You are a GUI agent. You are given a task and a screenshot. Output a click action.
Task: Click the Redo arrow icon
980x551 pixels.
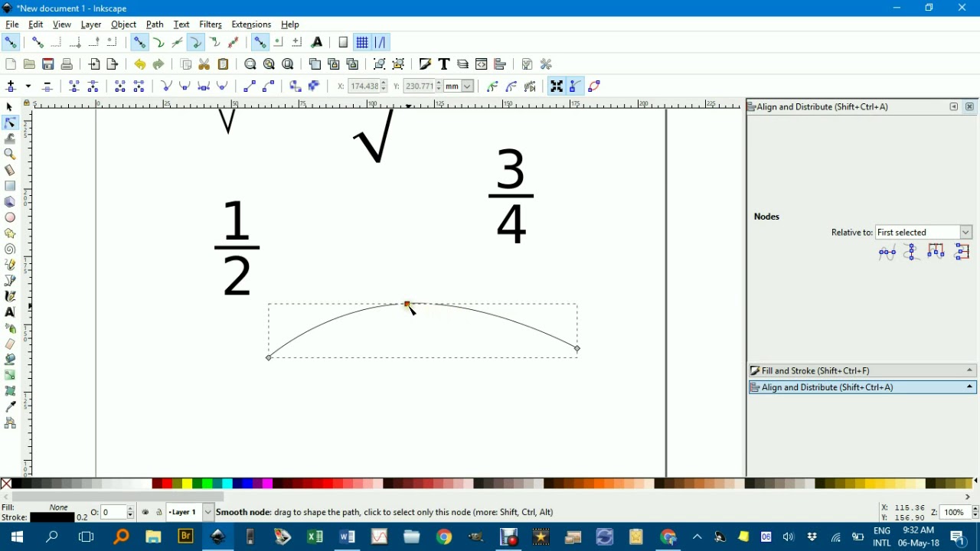click(158, 64)
